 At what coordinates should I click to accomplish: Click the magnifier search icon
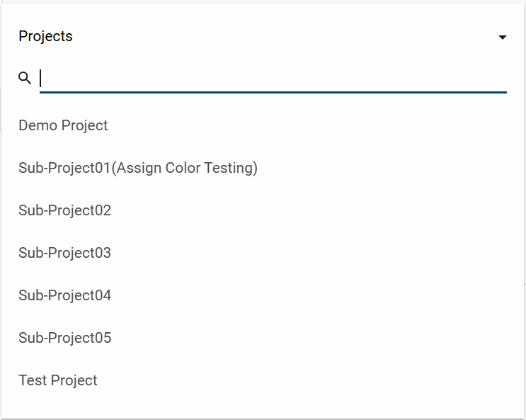25,78
